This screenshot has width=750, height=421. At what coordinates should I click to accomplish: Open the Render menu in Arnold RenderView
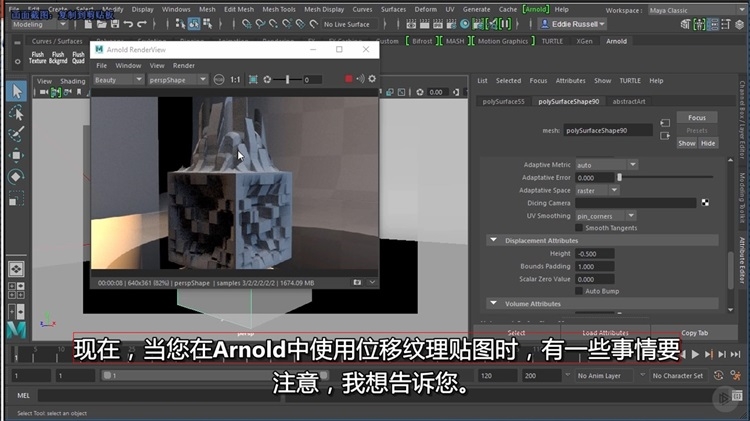pyautogui.click(x=184, y=66)
